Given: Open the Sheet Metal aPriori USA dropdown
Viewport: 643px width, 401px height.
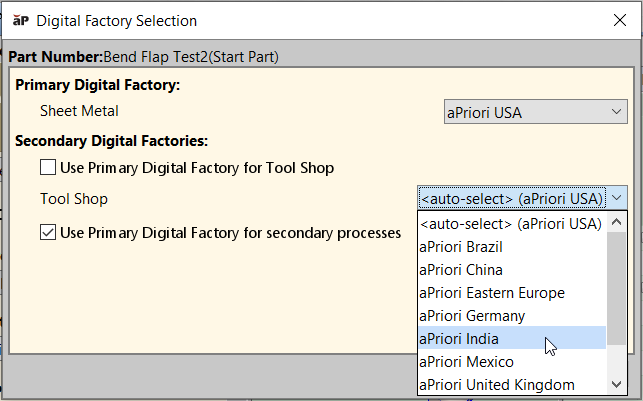Looking at the screenshot, I should [x=535, y=112].
